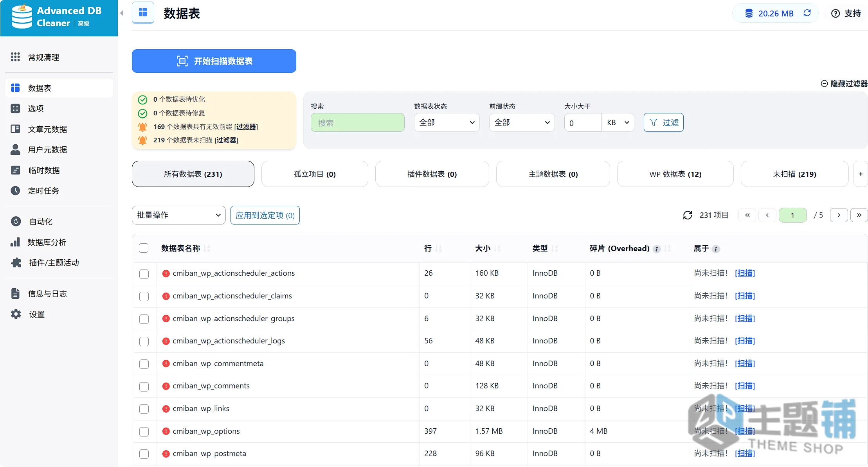This screenshot has height=467, width=868.
Task: Check cmiban_wp_links row checkbox
Action: click(x=144, y=409)
